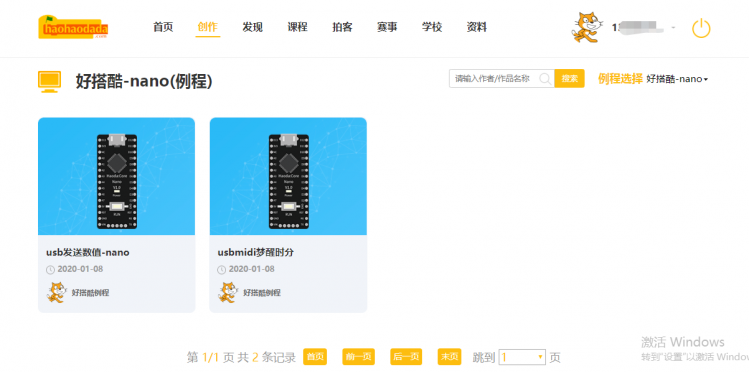Open the 拍客 menu item
The image size is (749, 372).
(342, 27)
